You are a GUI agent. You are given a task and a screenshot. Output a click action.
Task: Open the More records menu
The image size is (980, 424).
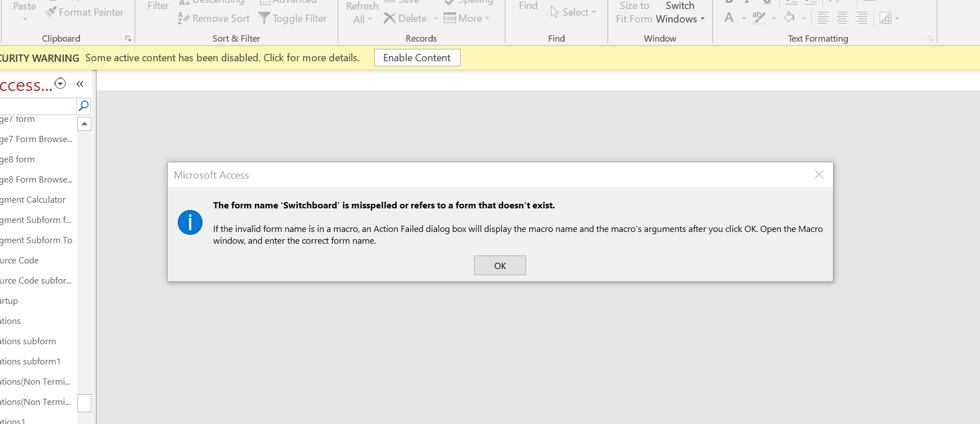[467, 19]
